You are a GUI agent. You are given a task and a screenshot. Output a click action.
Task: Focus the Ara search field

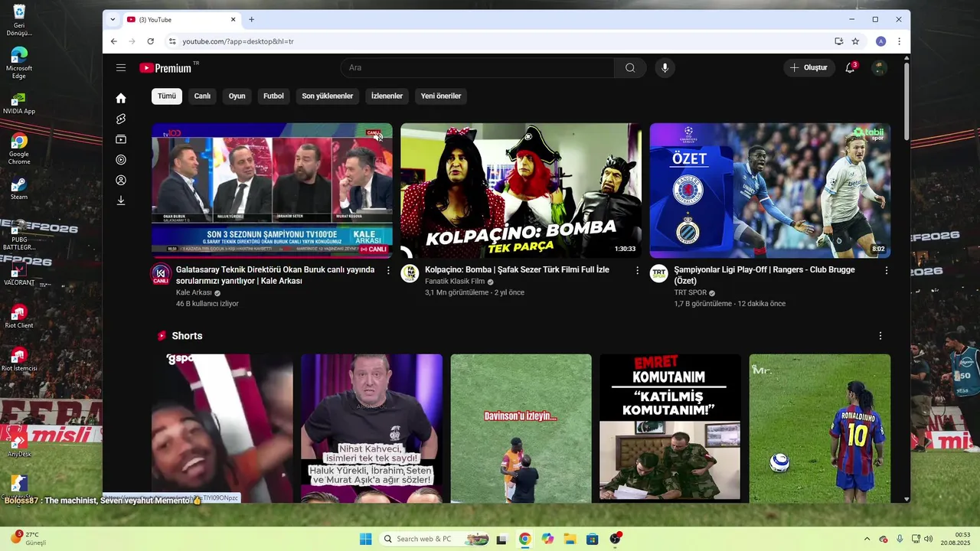click(x=478, y=68)
